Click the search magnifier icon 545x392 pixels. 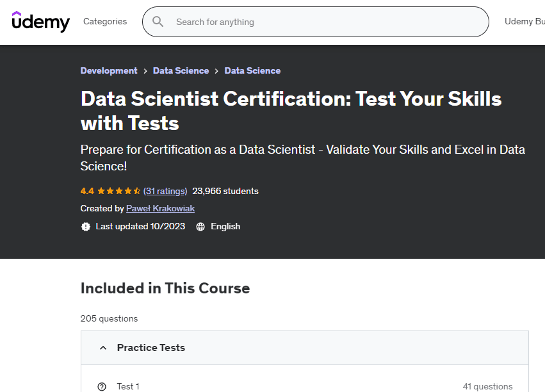click(158, 22)
